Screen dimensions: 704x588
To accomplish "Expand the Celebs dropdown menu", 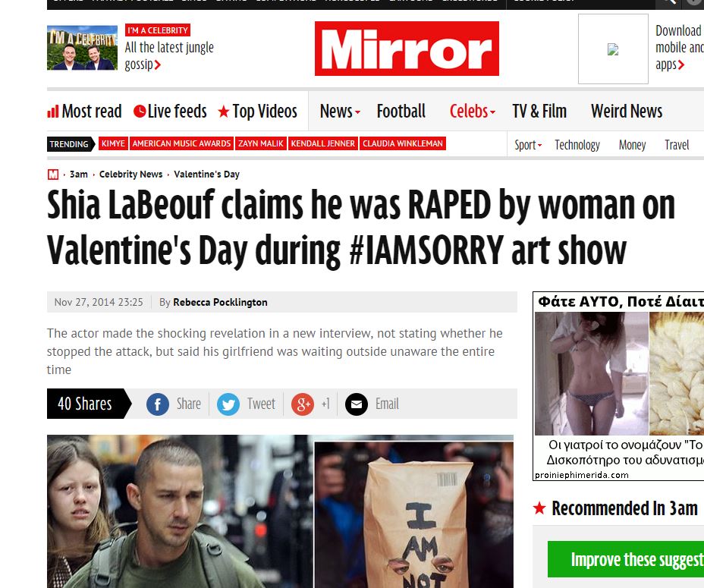I will pos(473,111).
